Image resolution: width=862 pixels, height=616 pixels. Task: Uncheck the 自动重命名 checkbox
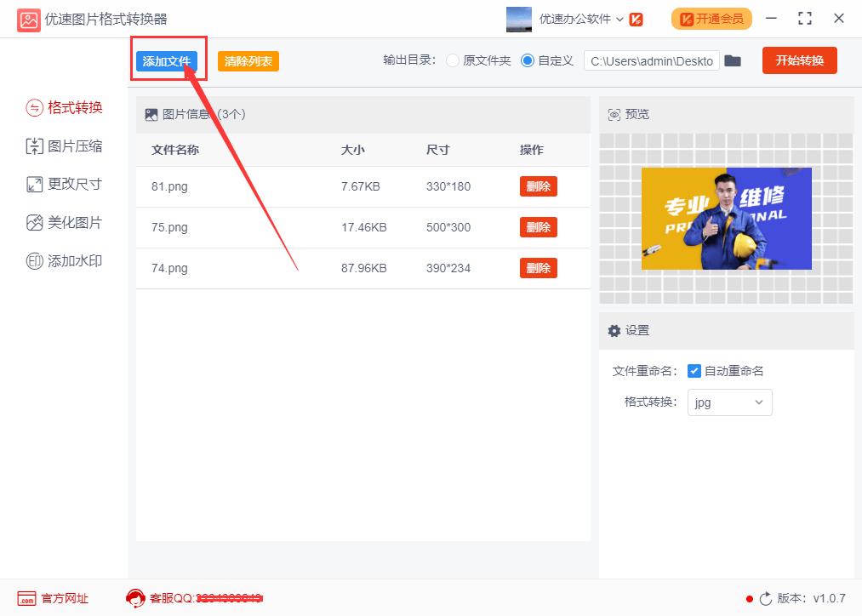coord(694,370)
